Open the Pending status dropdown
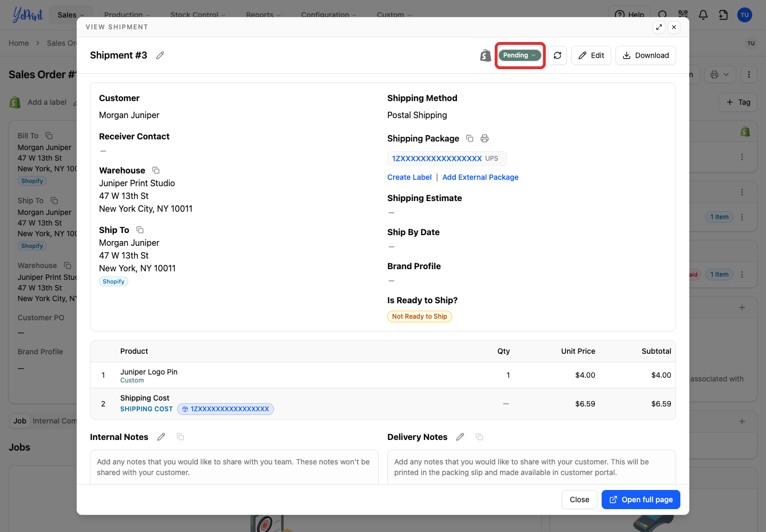This screenshot has height=532, width=766. pos(520,55)
